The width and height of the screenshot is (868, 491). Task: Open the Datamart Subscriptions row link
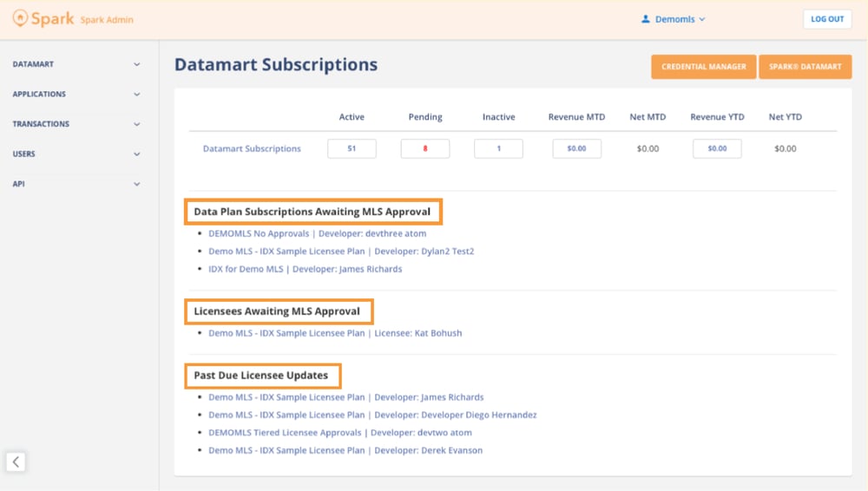point(252,148)
